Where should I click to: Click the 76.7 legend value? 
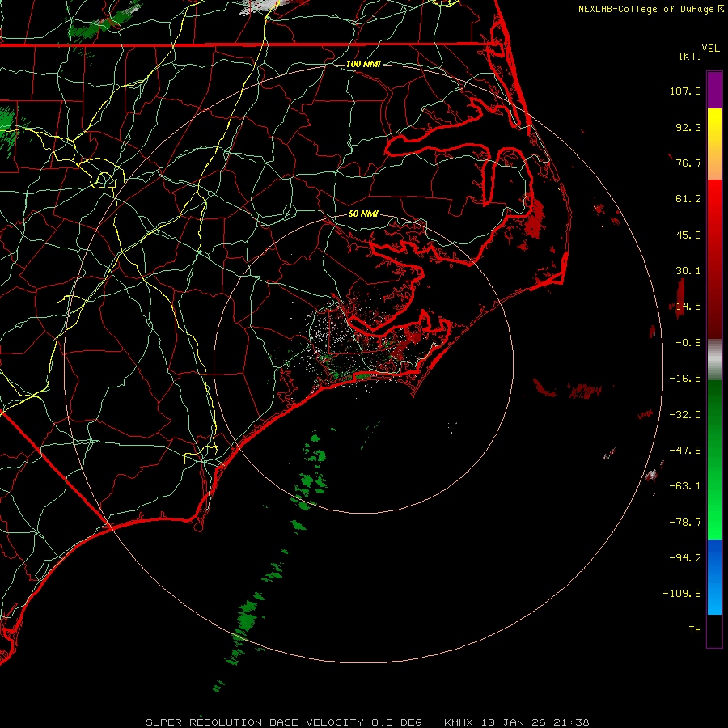click(x=688, y=163)
